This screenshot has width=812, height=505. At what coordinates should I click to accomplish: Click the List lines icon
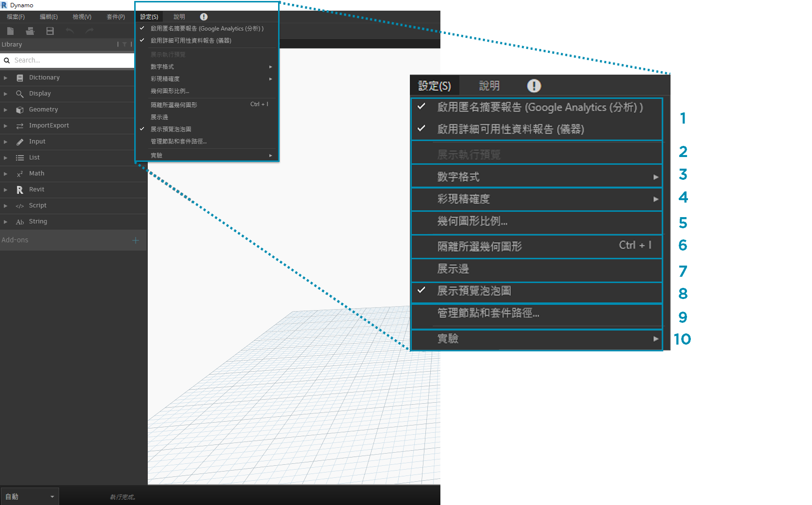click(20, 158)
